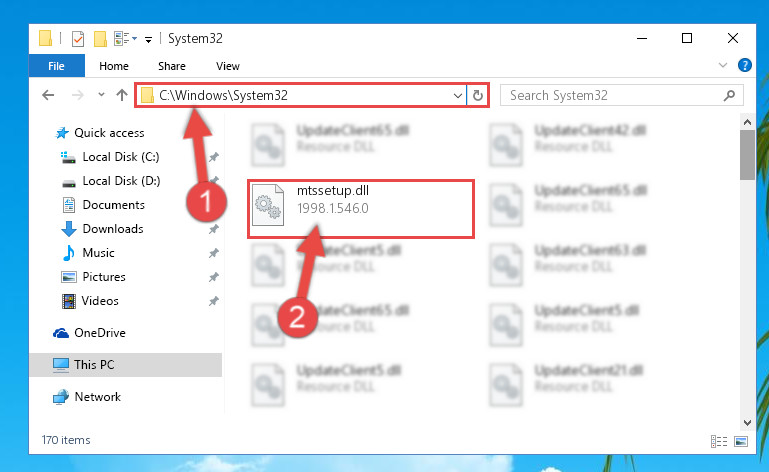Click the Search System32 box
The image size is (769, 472).
click(621, 95)
